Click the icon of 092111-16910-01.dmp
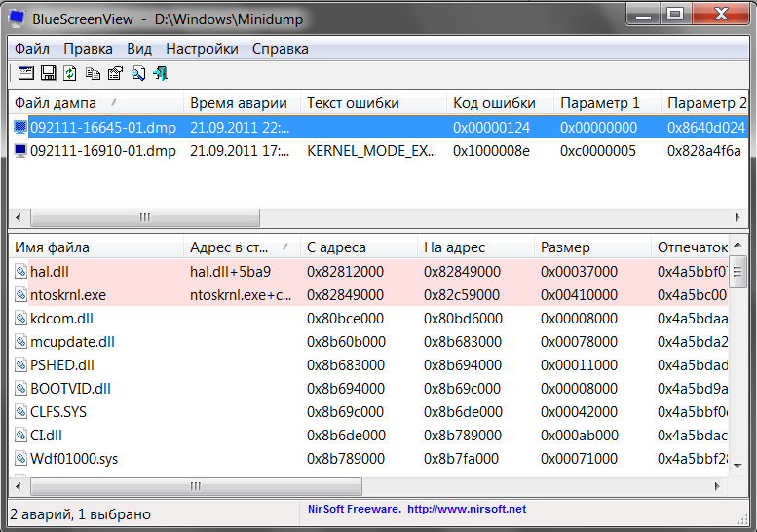 point(20,151)
